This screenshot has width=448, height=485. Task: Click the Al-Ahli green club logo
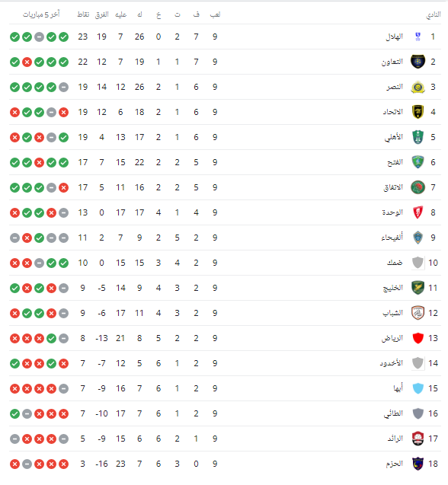tap(418, 137)
